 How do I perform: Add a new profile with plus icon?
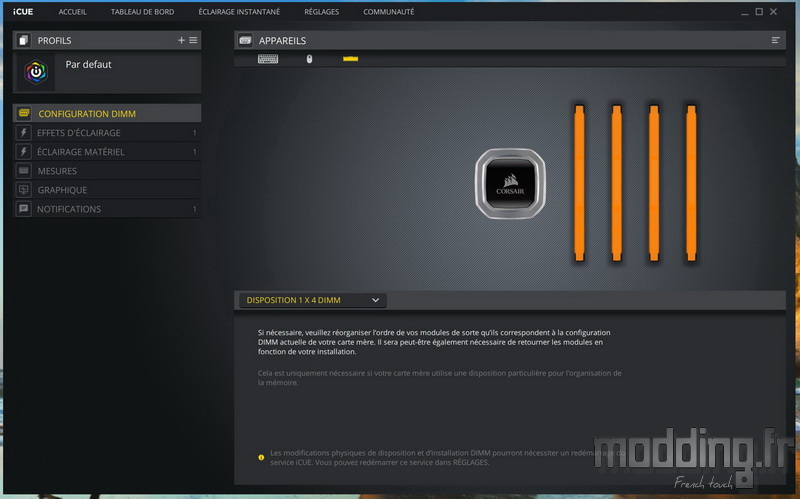(181, 40)
